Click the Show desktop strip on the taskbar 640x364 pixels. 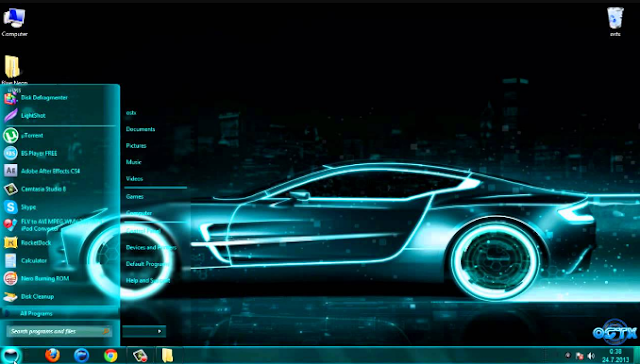(x=636, y=355)
